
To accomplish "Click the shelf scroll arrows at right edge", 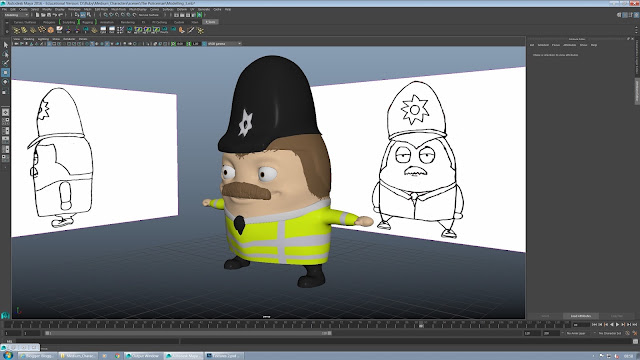I will (636, 30).
